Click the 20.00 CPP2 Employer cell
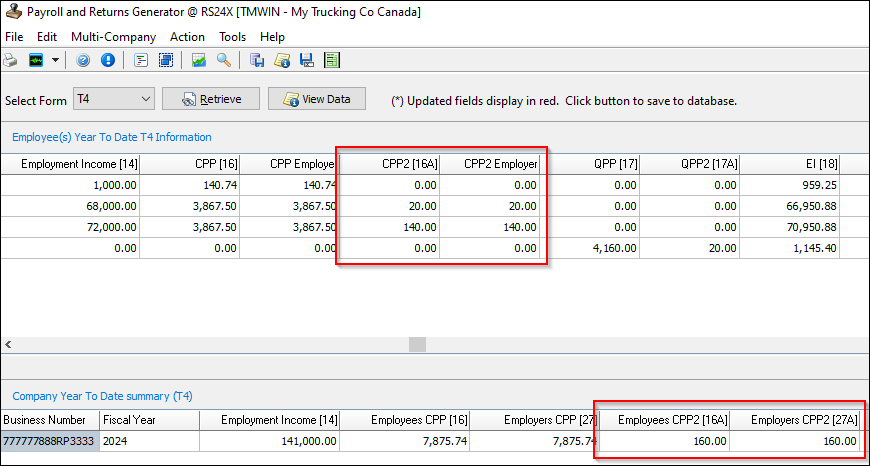The width and height of the screenshot is (870, 466). pyautogui.click(x=489, y=206)
